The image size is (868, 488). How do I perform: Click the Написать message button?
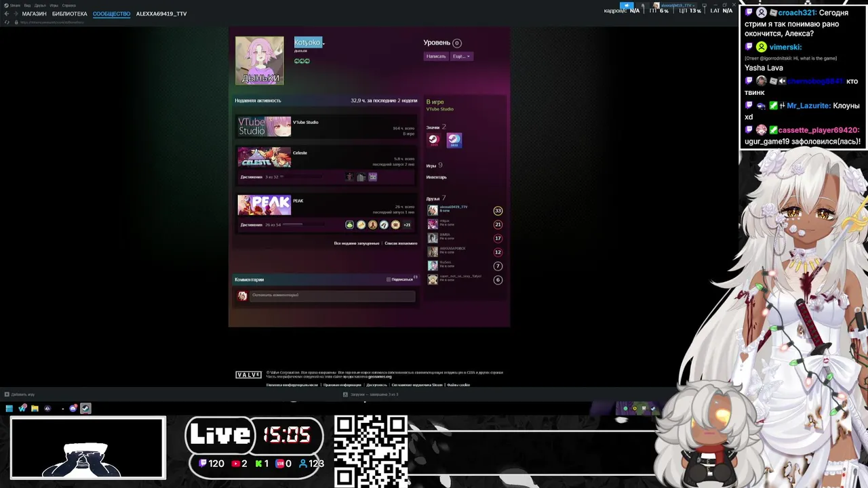pyautogui.click(x=436, y=56)
